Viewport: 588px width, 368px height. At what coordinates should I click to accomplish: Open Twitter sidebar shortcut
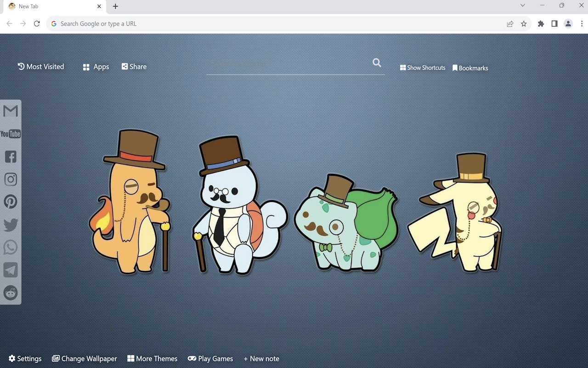[11, 224]
